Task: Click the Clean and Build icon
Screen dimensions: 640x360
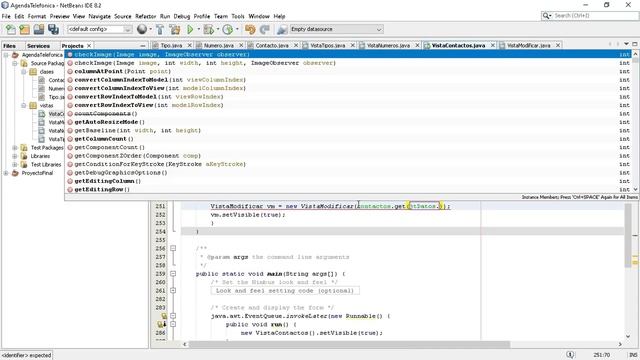Action: [x=175, y=29]
